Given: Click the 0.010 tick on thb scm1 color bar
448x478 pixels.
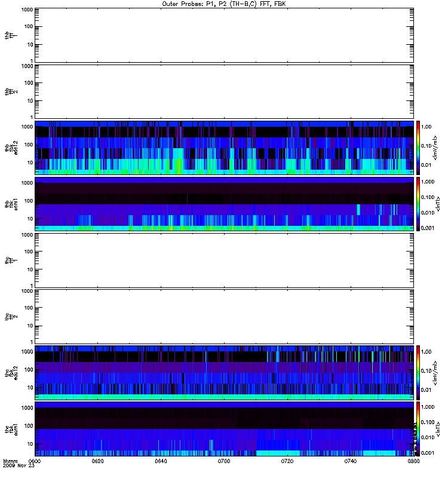Looking at the screenshot, I should 428,213.
